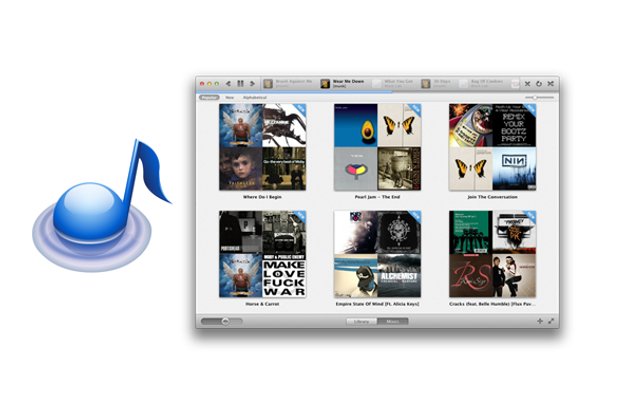The width and height of the screenshot is (625, 394).
Task: Click the 'Cracks (feat. Belle Humble)' title text
Action: tap(492, 304)
